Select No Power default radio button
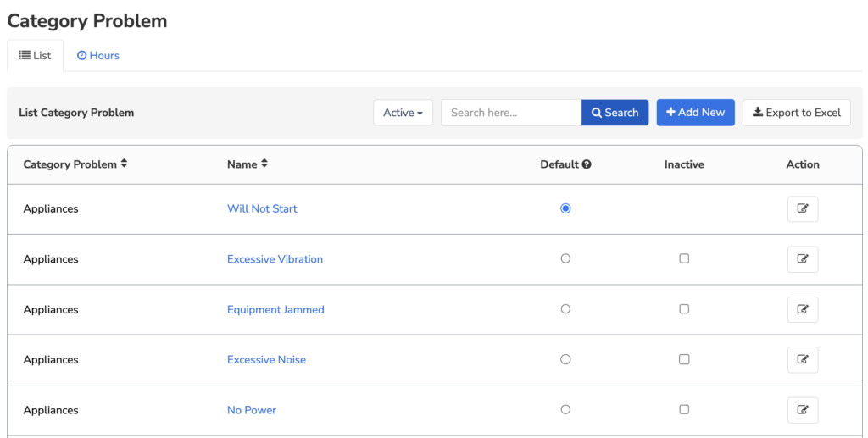The width and height of the screenshot is (868, 438). pyautogui.click(x=565, y=409)
